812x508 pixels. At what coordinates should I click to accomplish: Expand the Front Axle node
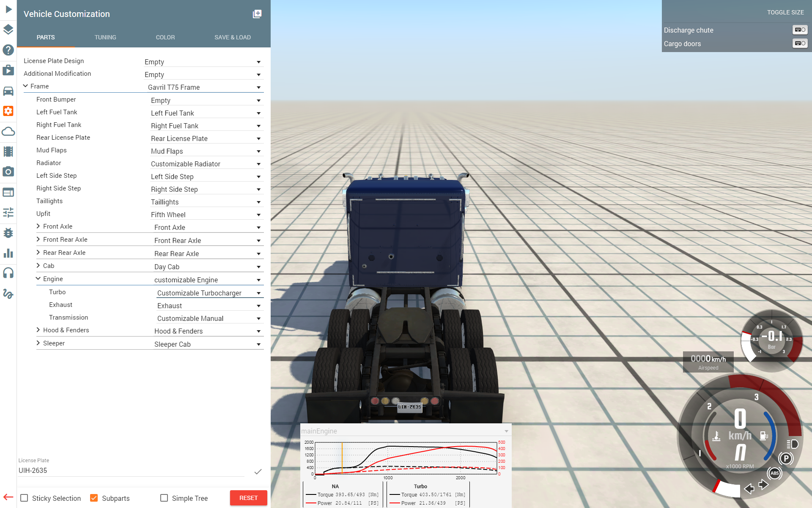click(38, 226)
